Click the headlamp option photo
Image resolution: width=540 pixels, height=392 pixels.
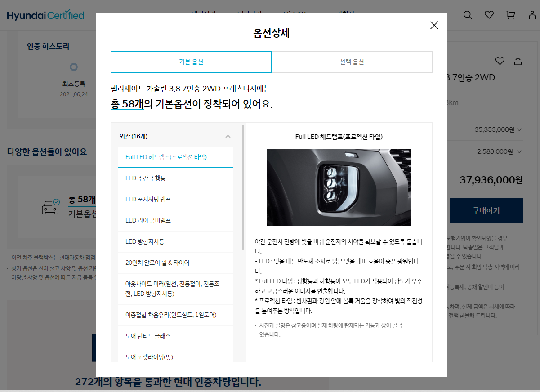point(339,187)
